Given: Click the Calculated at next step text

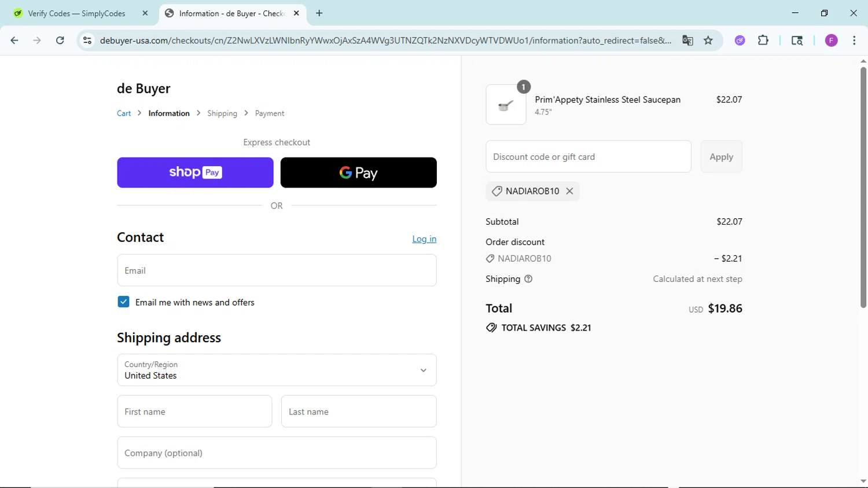Looking at the screenshot, I should tap(697, 279).
